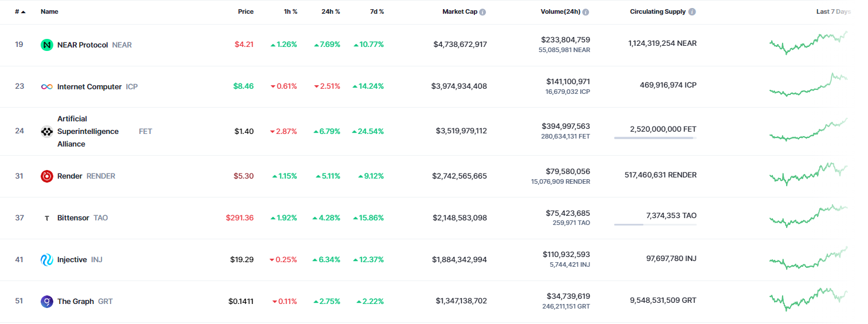The width and height of the screenshot is (868, 324).
Task: Click 97,697,780 INJ circulating supply
Action: [671, 258]
